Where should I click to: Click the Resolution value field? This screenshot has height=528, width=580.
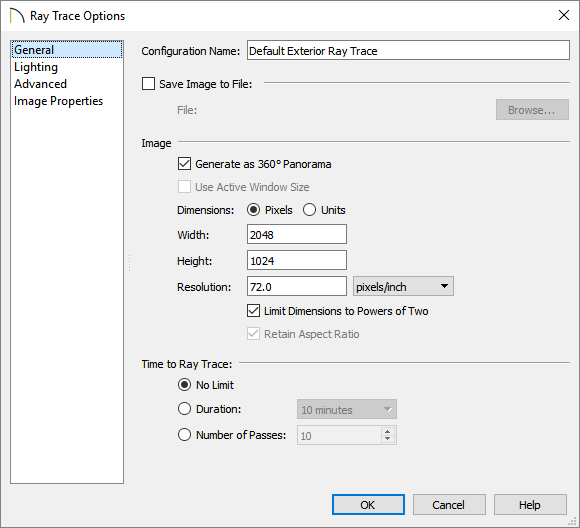click(297, 286)
